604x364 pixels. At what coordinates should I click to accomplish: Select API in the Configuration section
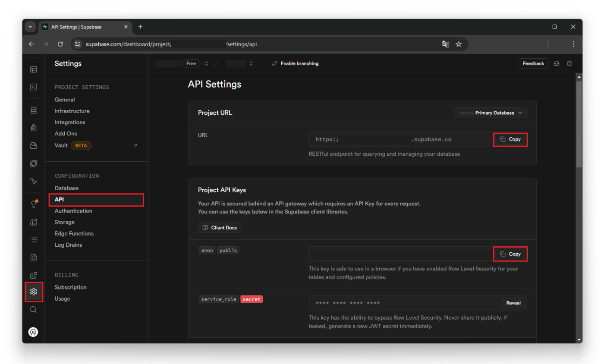(96, 200)
